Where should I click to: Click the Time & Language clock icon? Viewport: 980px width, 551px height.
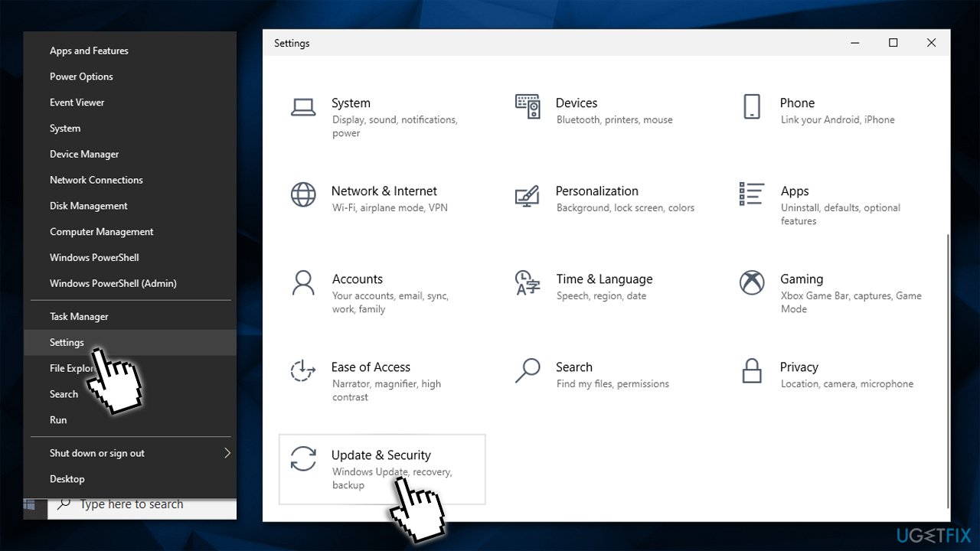(x=528, y=282)
